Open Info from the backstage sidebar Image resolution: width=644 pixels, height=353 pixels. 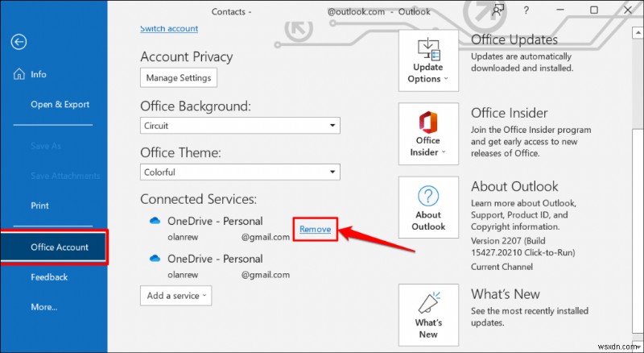(x=38, y=74)
